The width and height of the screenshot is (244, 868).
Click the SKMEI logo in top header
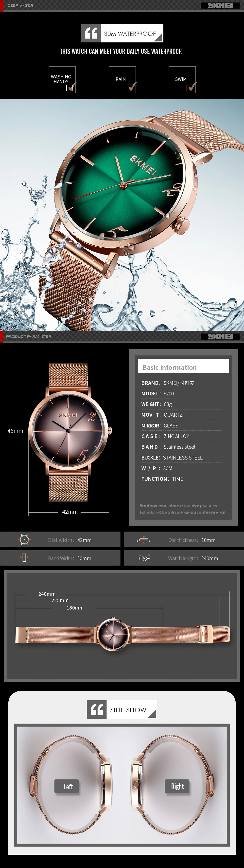[x=220, y=5]
